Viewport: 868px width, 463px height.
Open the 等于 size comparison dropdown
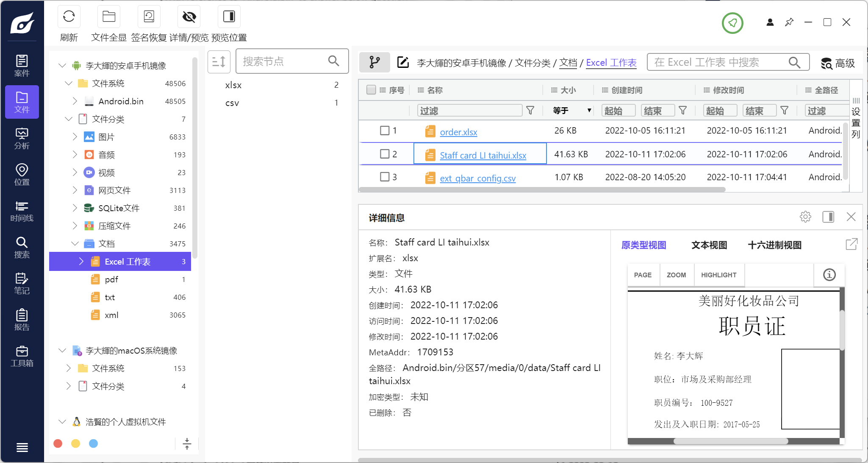pyautogui.click(x=572, y=111)
